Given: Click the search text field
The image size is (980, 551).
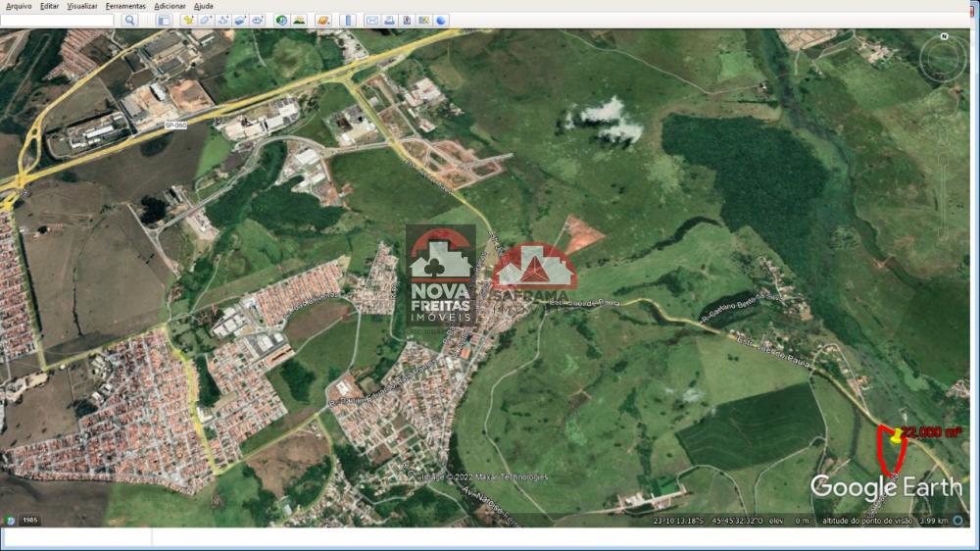Looking at the screenshot, I should tap(59, 20).
